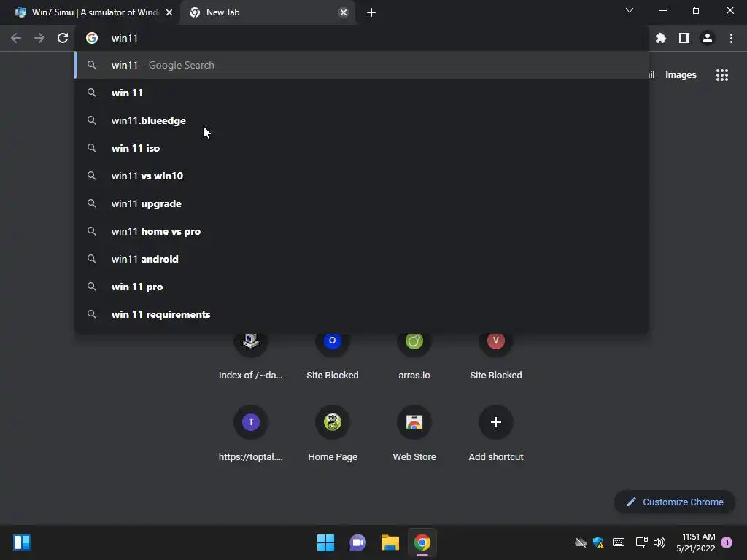Open the Chrome three-dot menu
This screenshot has width=747, height=560.
click(x=731, y=38)
